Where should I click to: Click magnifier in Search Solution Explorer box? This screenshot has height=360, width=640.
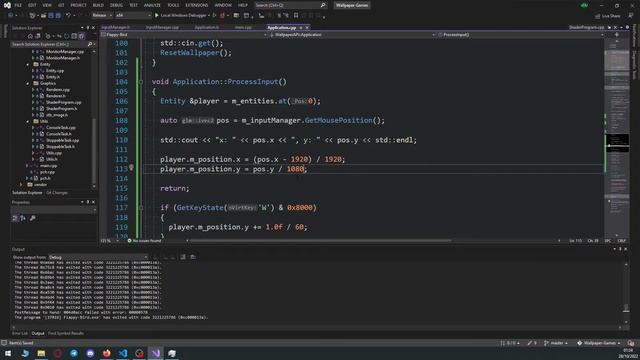coord(90,44)
